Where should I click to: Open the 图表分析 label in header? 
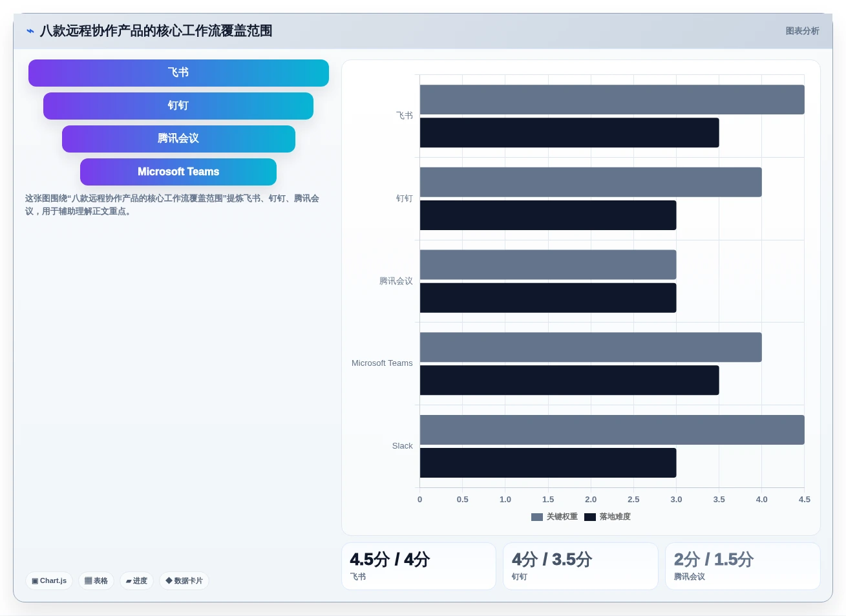pos(802,31)
